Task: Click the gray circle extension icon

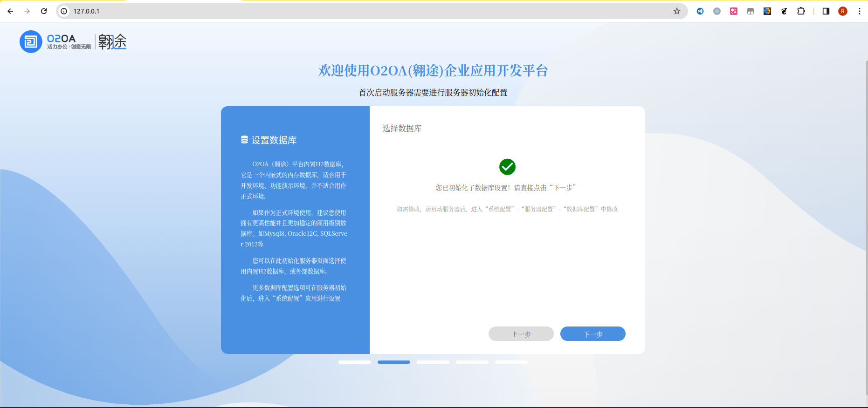Action: click(717, 11)
